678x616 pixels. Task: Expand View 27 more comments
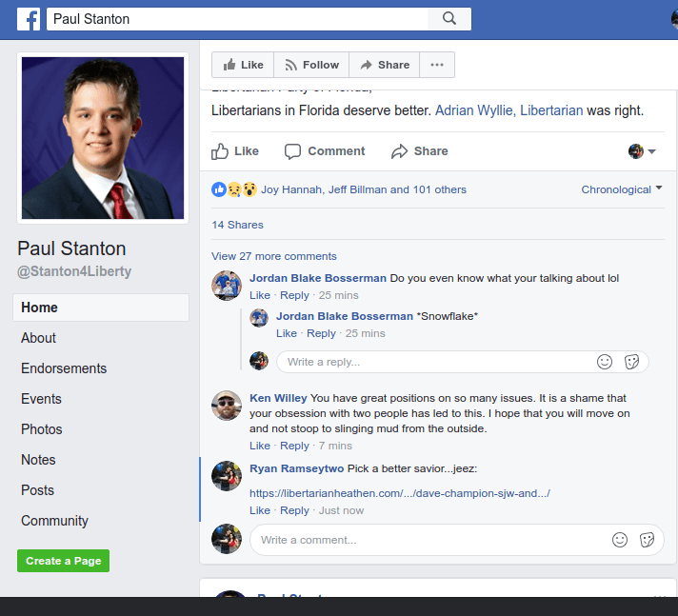[x=274, y=256]
